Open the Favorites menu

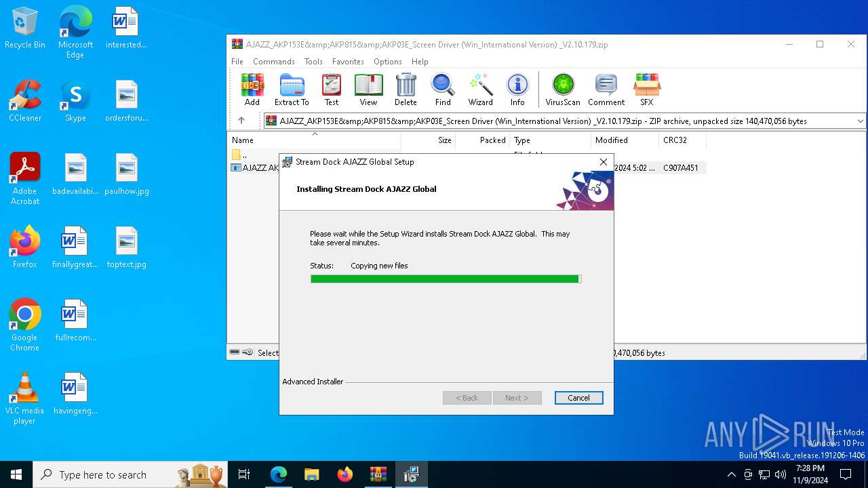click(348, 61)
